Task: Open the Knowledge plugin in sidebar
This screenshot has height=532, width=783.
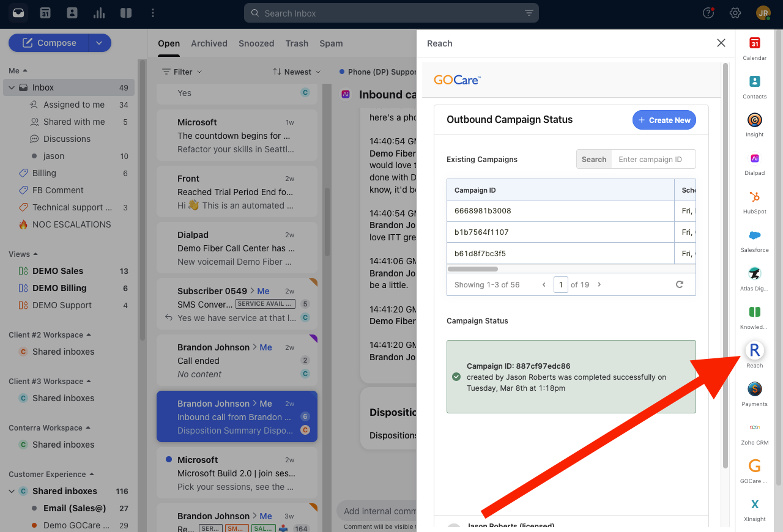Action: (x=754, y=317)
